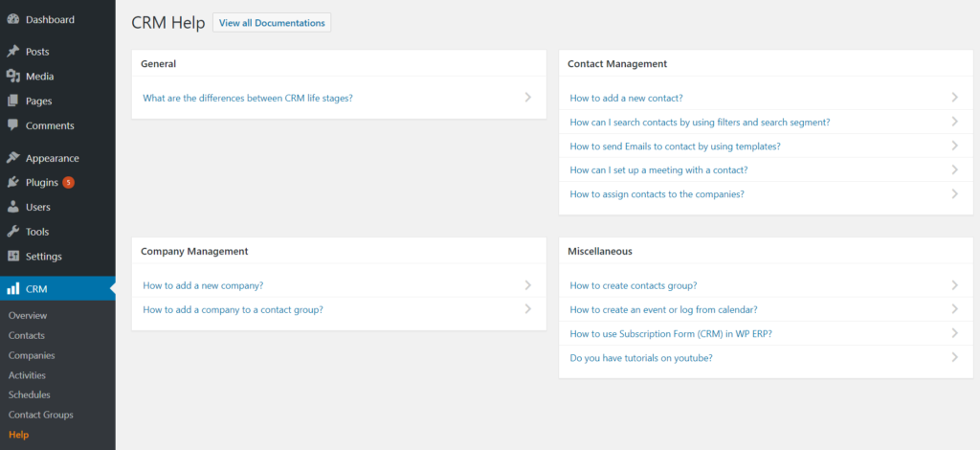Image resolution: width=980 pixels, height=450 pixels.
Task: Expand the create event from calendar chevron
Action: pyautogui.click(x=955, y=308)
